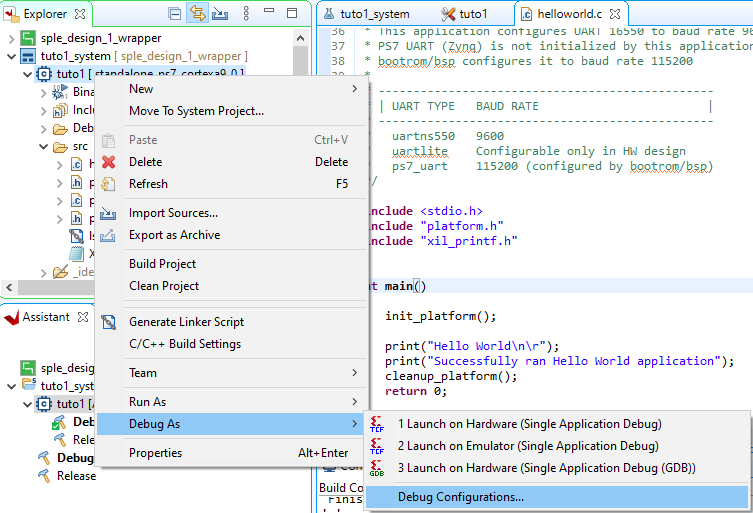Choose Launch on Hardware (GDB) option
The width and height of the screenshot is (753, 513).
click(x=557, y=468)
